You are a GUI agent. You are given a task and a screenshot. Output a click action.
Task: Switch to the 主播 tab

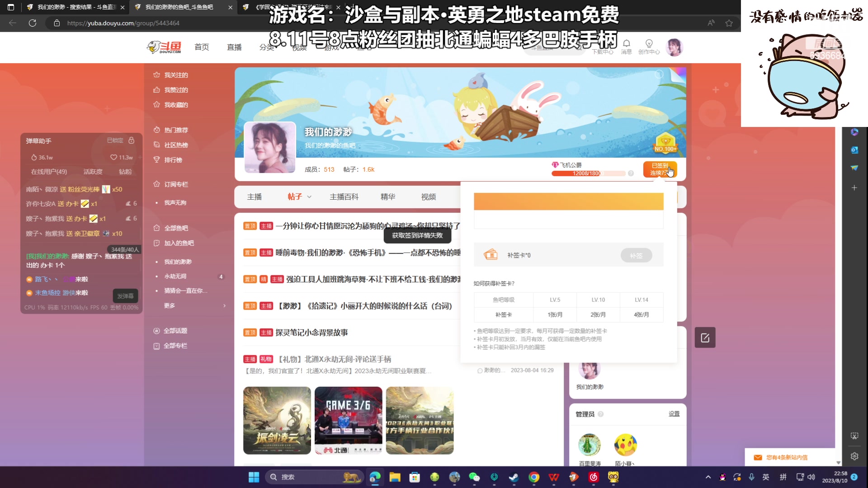click(255, 197)
